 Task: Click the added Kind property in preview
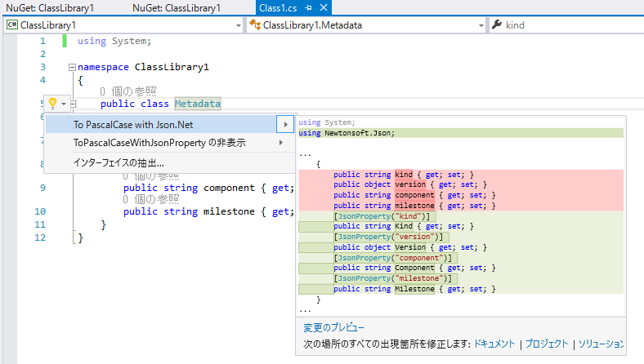[404, 226]
